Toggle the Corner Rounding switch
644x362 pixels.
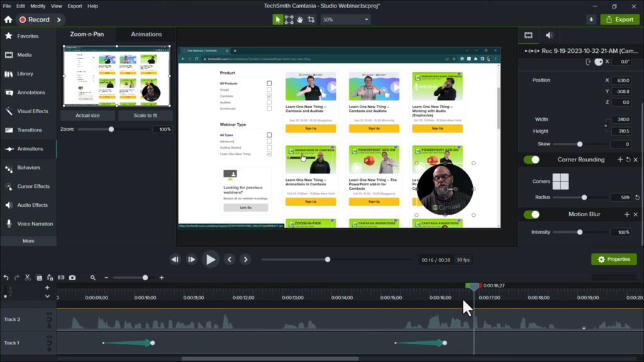(531, 160)
